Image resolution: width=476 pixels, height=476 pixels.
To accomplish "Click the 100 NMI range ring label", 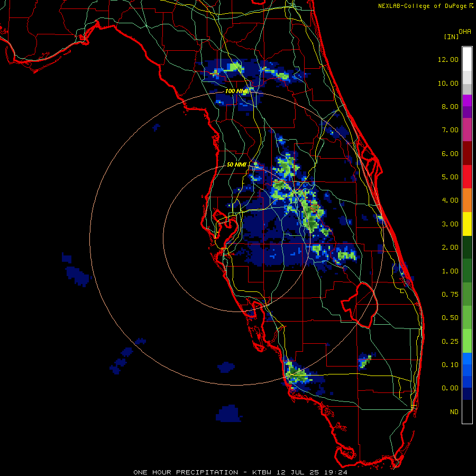I will 237,91.
